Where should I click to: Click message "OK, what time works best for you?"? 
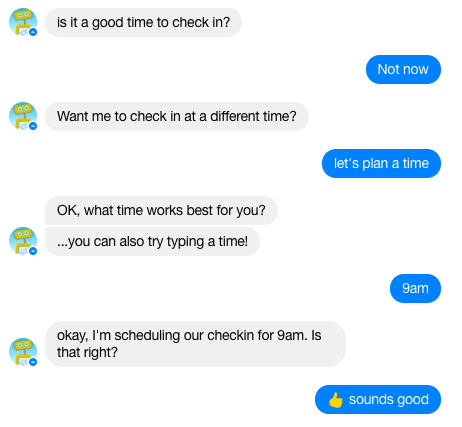pyautogui.click(x=161, y=210)
